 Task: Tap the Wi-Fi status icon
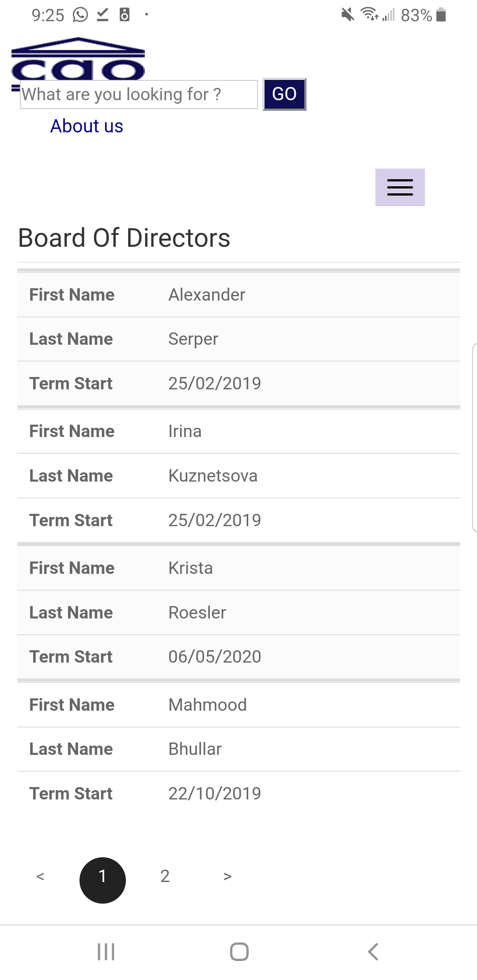pos(369,15)
